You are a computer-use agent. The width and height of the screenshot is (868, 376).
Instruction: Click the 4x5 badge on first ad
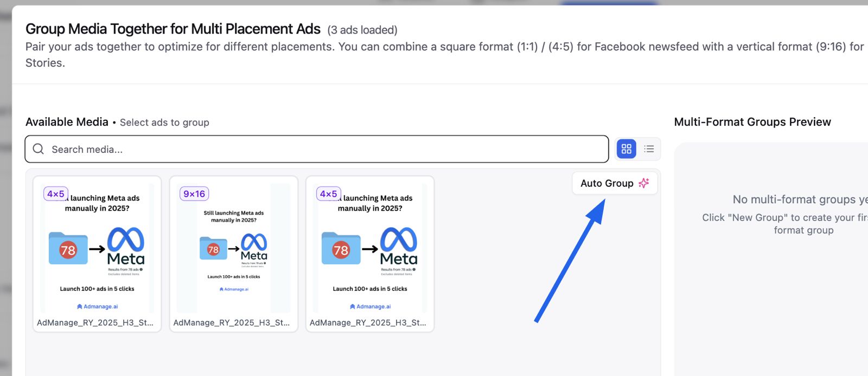coord(56,193)
